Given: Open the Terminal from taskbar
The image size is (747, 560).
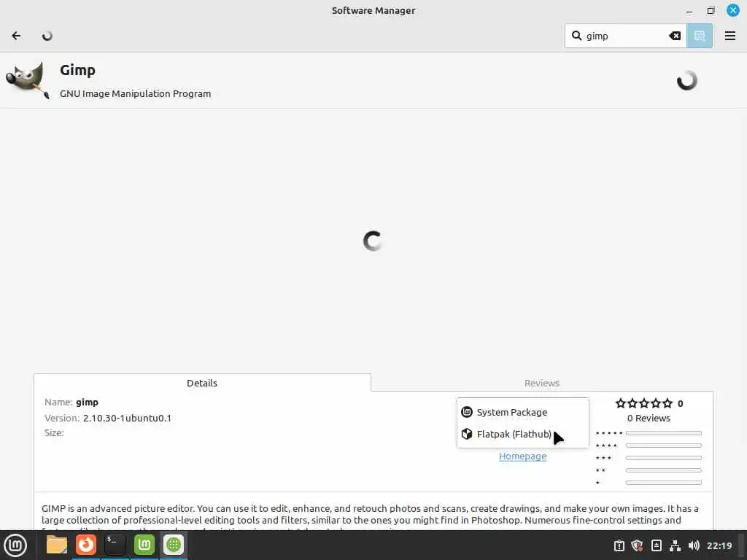Looking at the screenshot, I should pos(115,545).
